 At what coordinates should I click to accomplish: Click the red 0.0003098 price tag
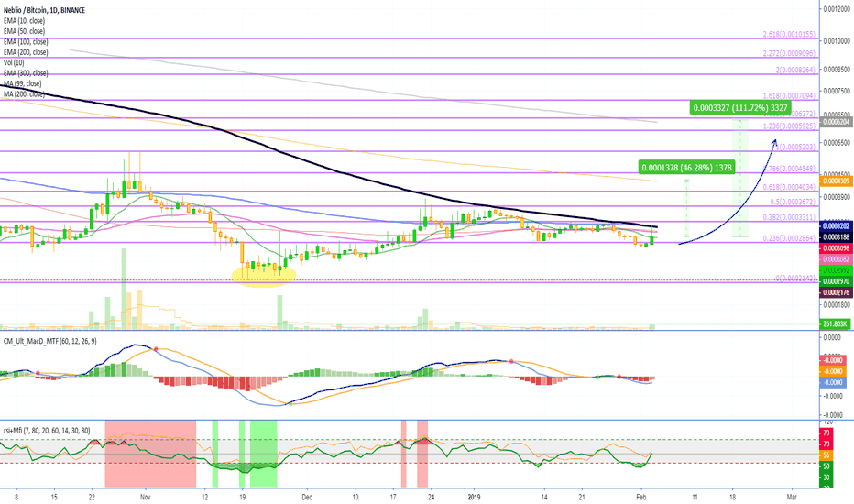(836, 248)
